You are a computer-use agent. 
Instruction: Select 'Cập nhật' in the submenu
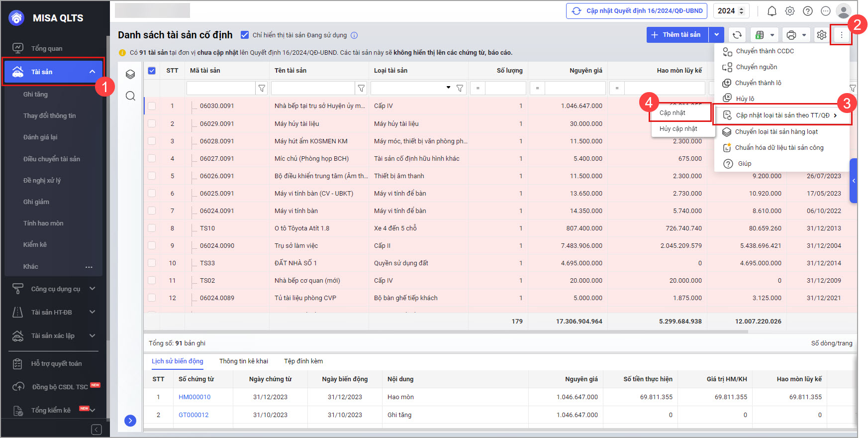[x=673, y=113]
